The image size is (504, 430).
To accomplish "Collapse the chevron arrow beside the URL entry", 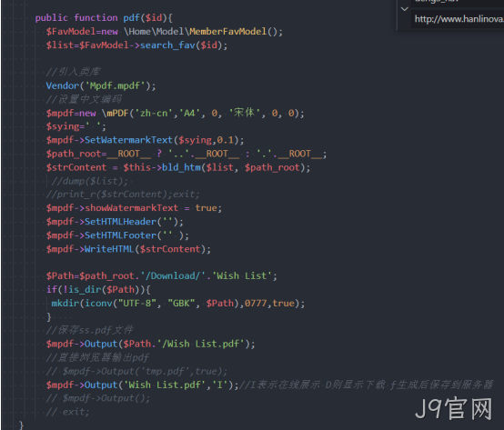I will tap(405, 9).
